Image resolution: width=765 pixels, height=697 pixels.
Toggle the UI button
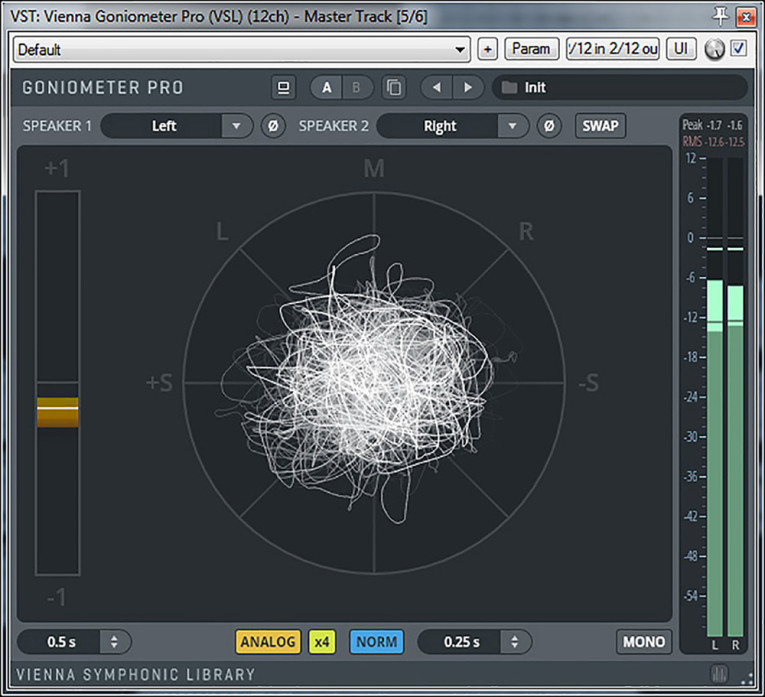point(681,49)
